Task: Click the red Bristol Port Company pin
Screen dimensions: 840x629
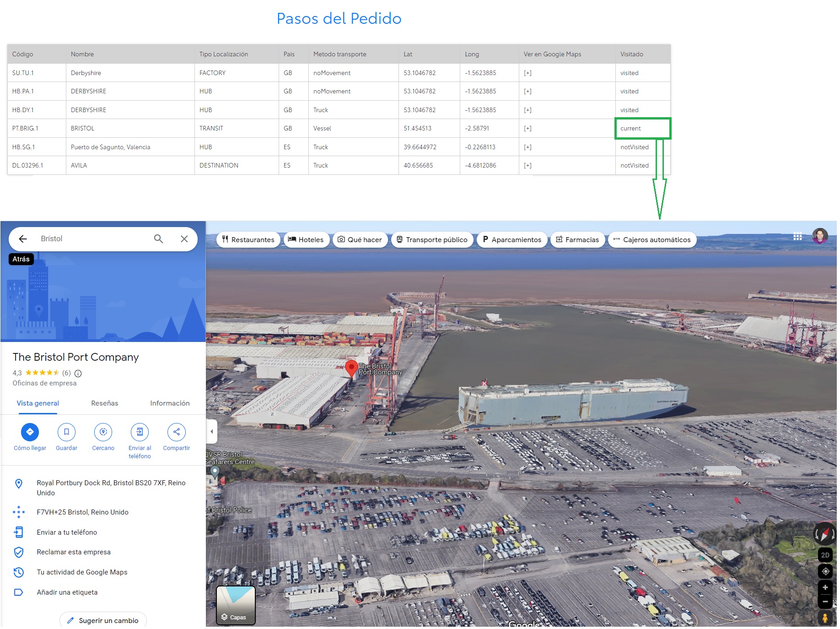Action: point(351,369)
